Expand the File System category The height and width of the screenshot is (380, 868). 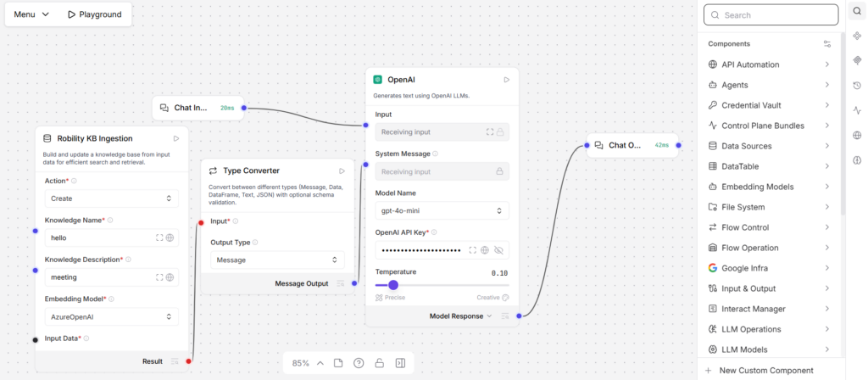coord(770,207)
